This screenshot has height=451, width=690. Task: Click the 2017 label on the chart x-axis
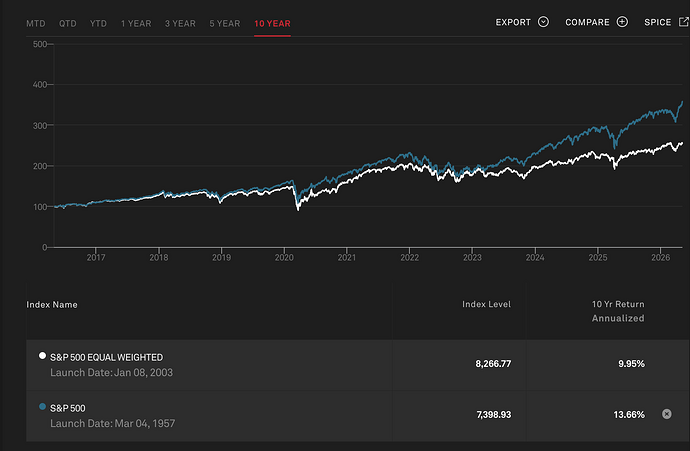[x=96, y=257]
